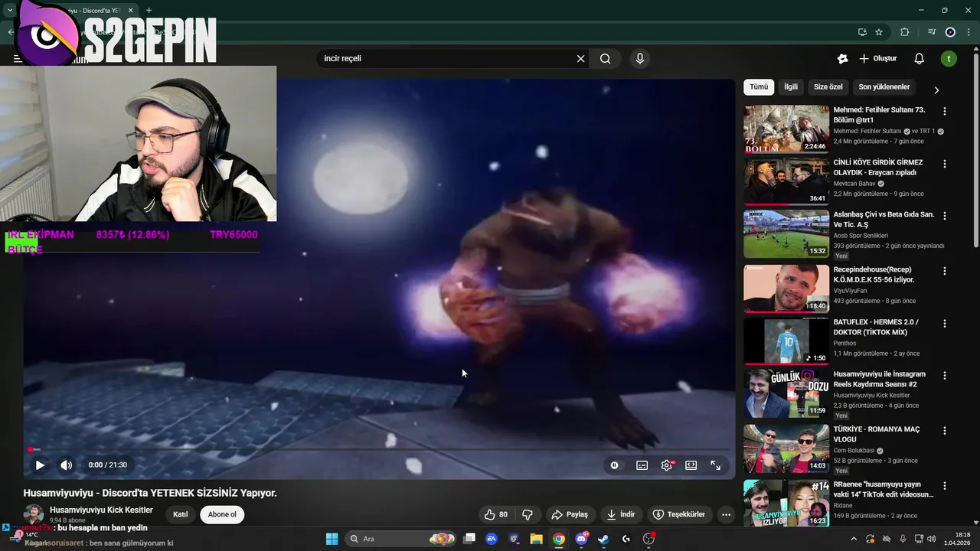The width and height of the screenshot is (980, 551).
Task: Enter fullscreen mode
Action: click(715, 465)
